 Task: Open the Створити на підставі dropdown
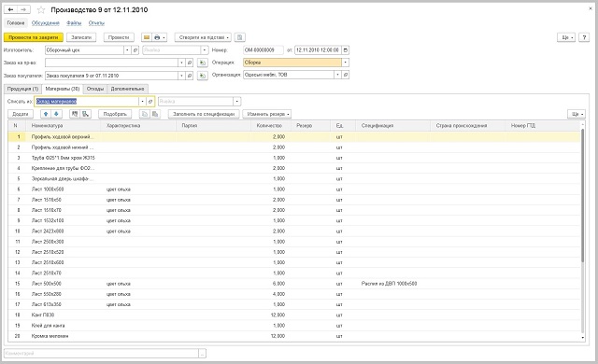pyautogui.click(x=203, y=37)
